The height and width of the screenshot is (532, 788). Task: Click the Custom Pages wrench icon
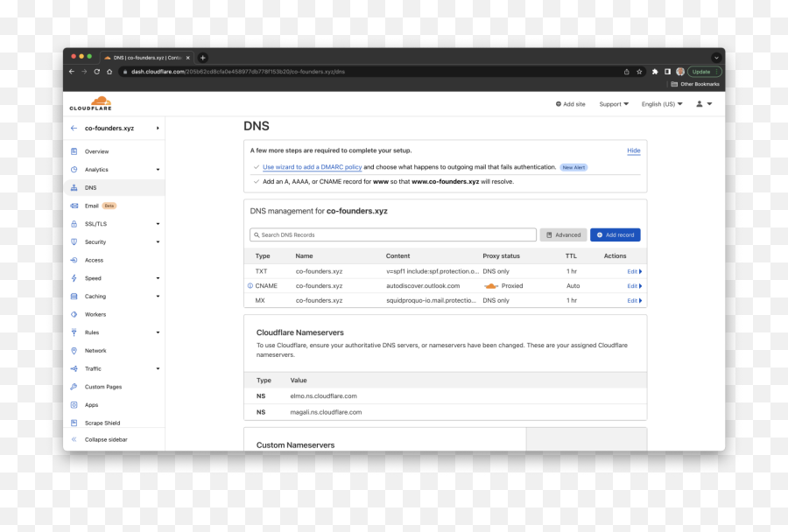tap(74, 387)
